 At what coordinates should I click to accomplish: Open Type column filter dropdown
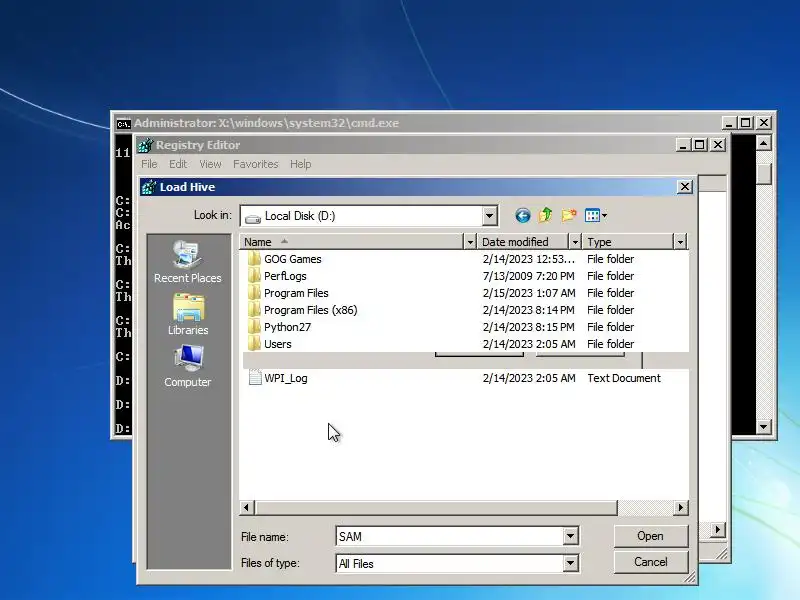point(680,242)
